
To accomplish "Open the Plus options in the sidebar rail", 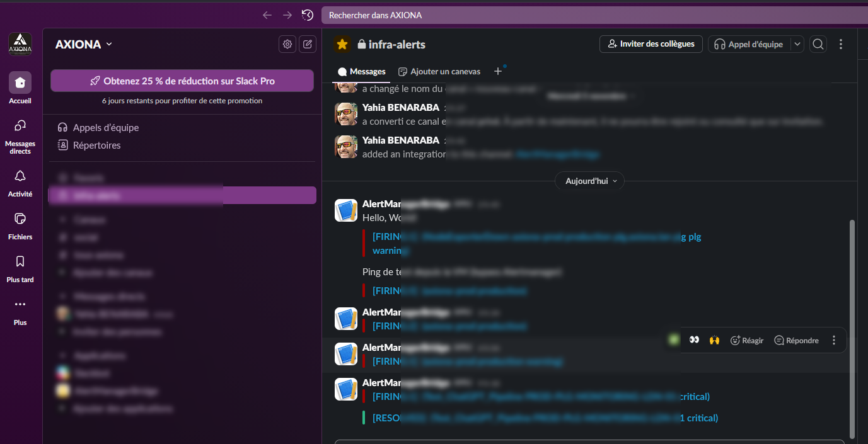I will coord(20,309).
